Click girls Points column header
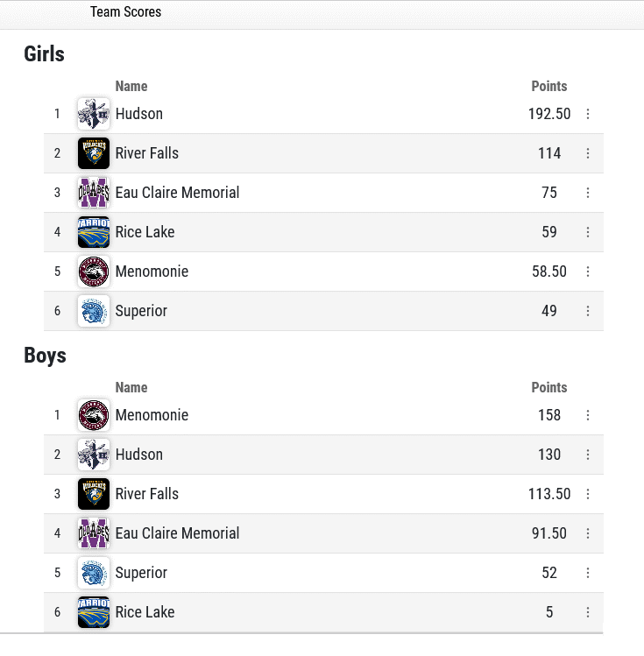644x656 pixels. pos(549,86)
